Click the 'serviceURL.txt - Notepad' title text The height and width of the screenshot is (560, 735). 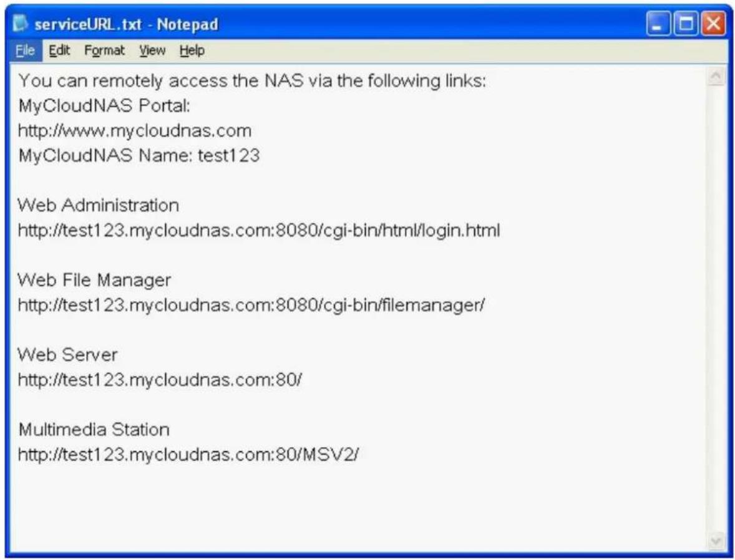(x=127, y=24)
